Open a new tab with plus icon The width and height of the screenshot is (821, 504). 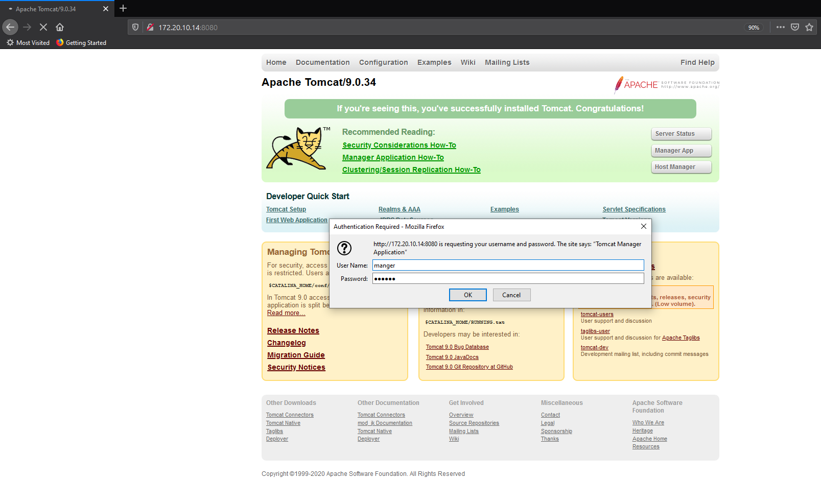click(x=123, y=8)
